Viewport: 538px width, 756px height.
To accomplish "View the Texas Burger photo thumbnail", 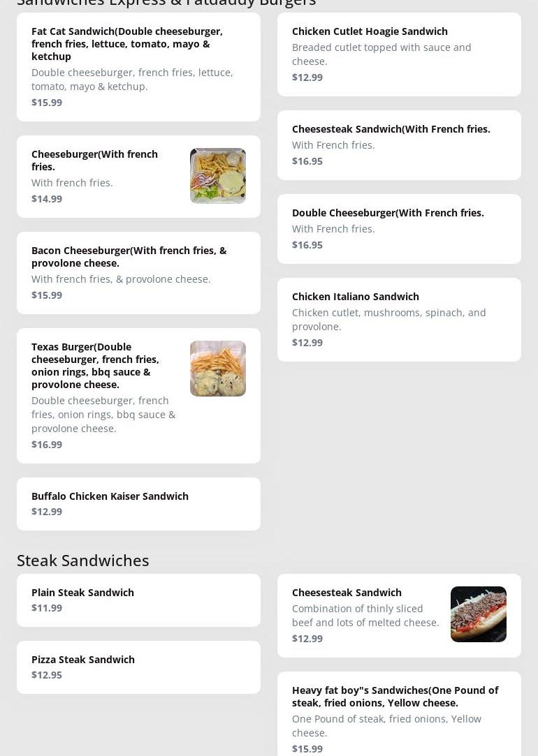I will (x=217, y=369).
